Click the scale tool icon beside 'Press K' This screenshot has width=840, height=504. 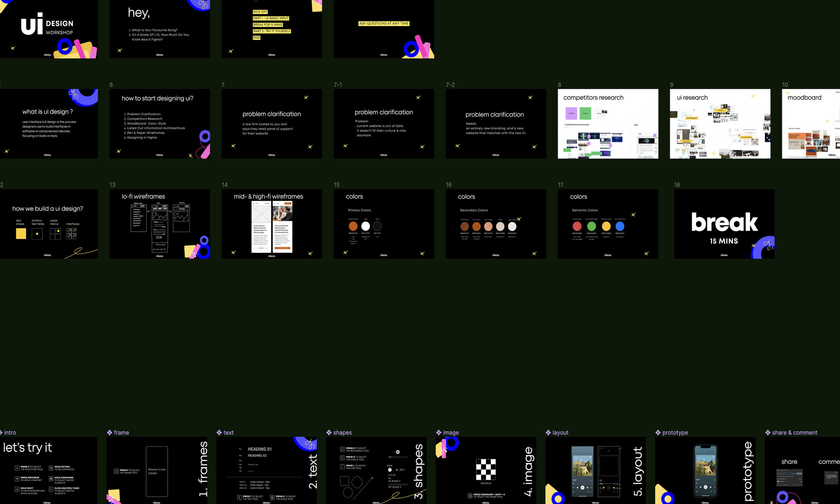pyautogui.click(x=272, y=498)
